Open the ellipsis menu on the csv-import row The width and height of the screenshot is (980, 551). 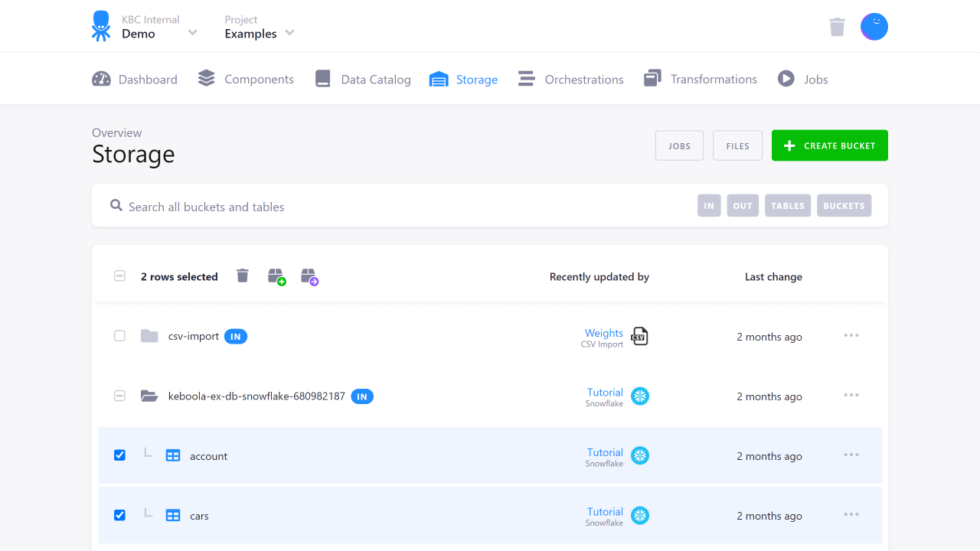click(x=851, y=335)
